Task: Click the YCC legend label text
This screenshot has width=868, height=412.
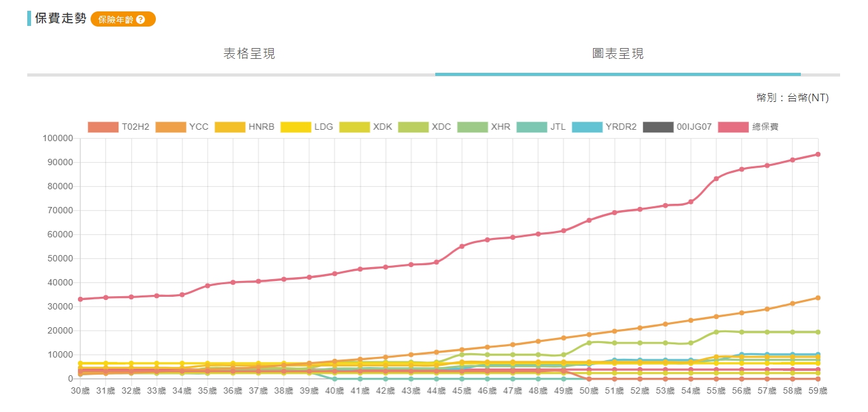Action: [199, 127]
